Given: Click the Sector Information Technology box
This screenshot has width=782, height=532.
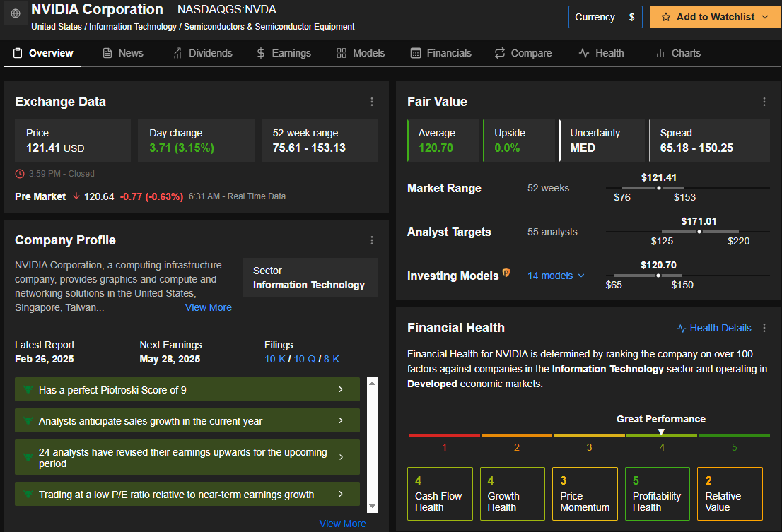Looking at the screenshot, I should pyautogui.click(x=310, y=278).
